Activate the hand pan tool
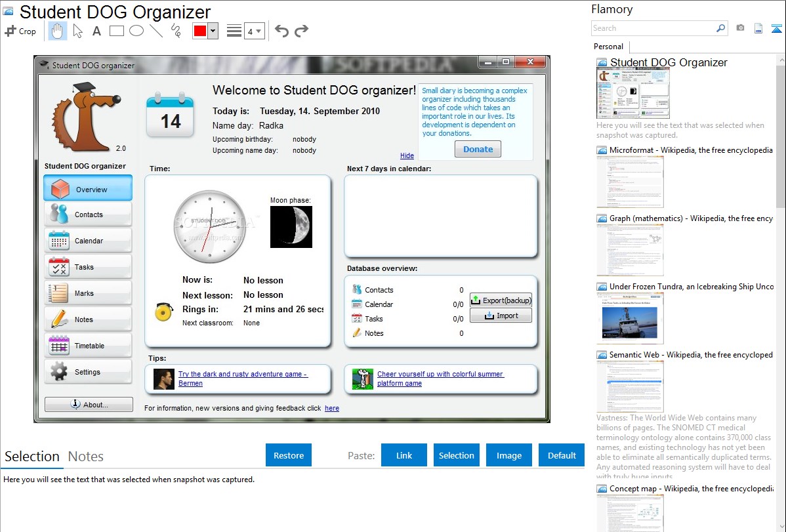Screen dimensions: 786x532 (x=58, y=31)
